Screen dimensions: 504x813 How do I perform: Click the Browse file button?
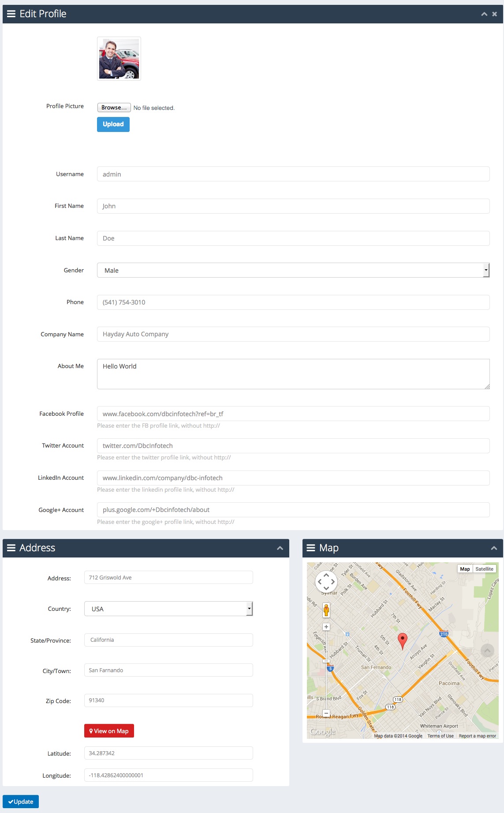[114, 107]
